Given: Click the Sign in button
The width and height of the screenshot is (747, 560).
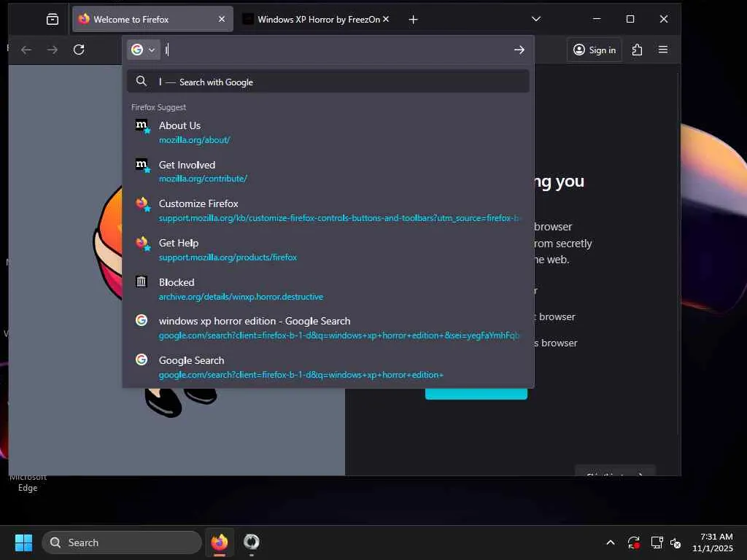Looking at the screenshot, I should coord(594,50).
